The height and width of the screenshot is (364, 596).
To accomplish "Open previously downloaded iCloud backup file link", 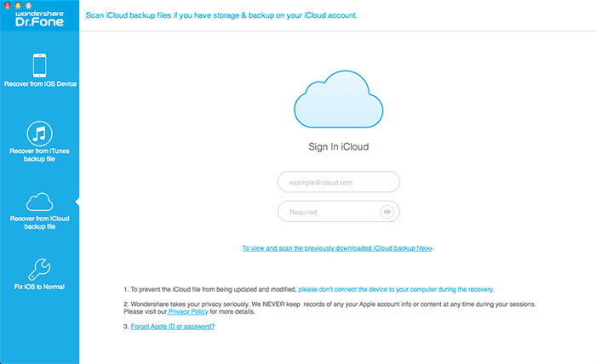I will (337, 248).
